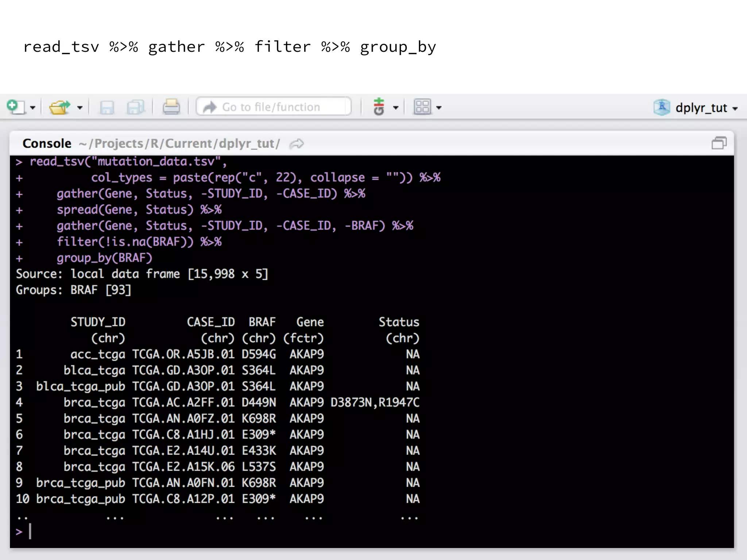The image size is (747, 560).
Task: Open the dplyr_tut project menu
Action: pyautogui.click(x=707, y=108)
